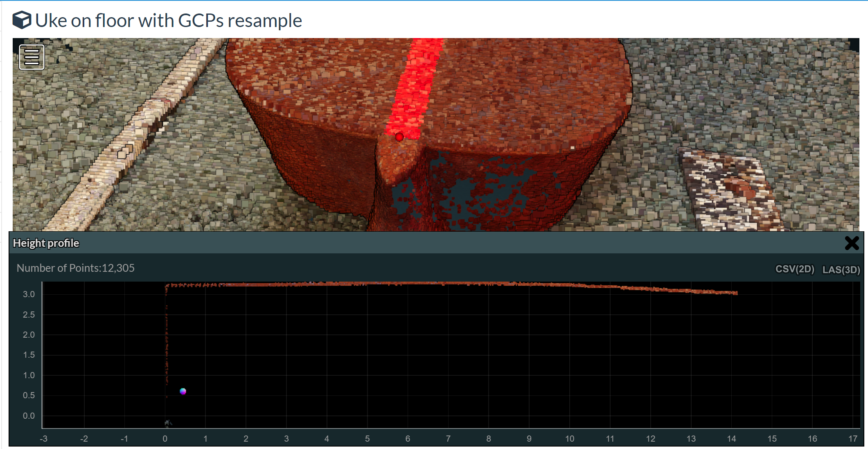Click the "Uke on floor with GCPs resample" title
Screen dimensions: 868x449
(168, 20)
